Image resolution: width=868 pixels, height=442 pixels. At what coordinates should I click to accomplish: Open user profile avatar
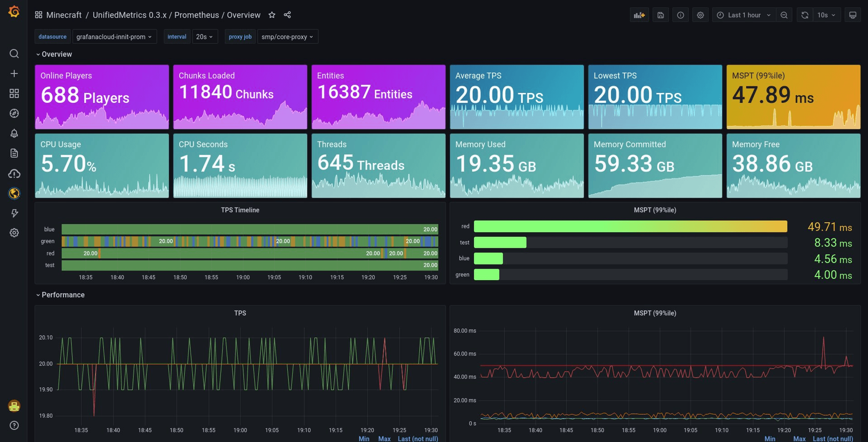[14, 406]
